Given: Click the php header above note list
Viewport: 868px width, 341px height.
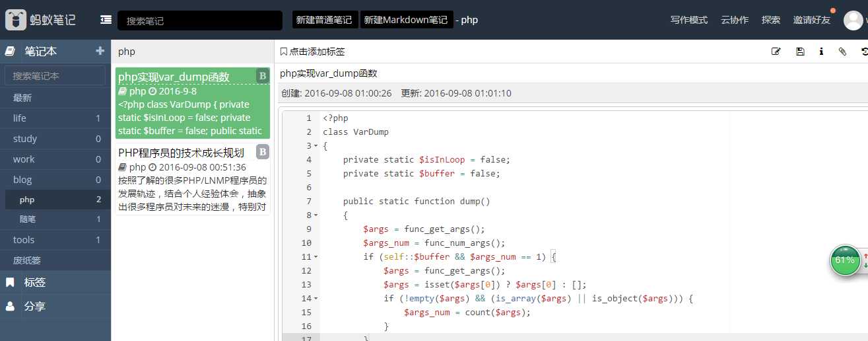Looking at the screenshot, I should 127,52.
